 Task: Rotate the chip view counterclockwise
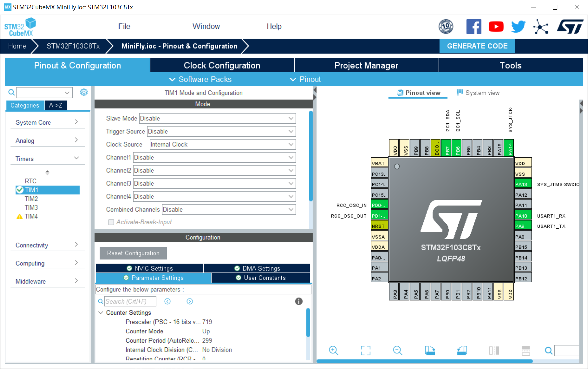point(462,350)
